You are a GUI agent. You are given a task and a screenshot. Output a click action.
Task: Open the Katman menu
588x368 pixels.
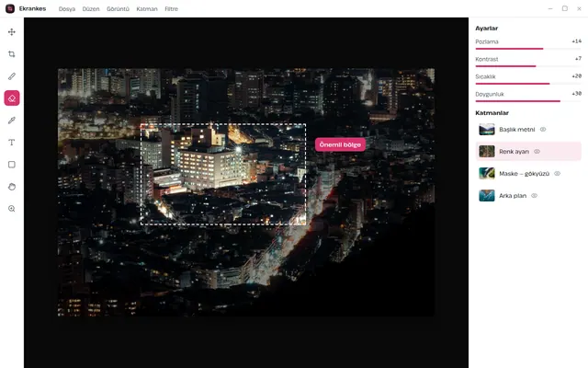tap(147, 8)
